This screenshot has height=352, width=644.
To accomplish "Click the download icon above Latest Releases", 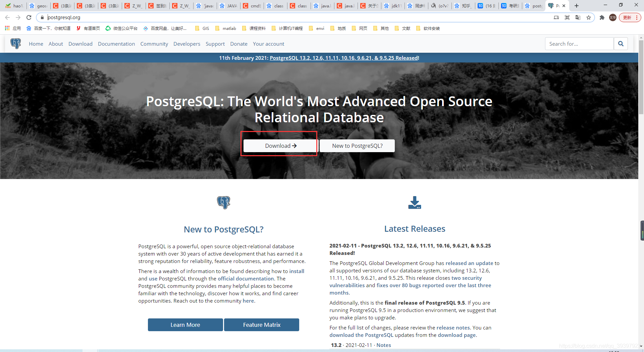I will tap(415, 203).
